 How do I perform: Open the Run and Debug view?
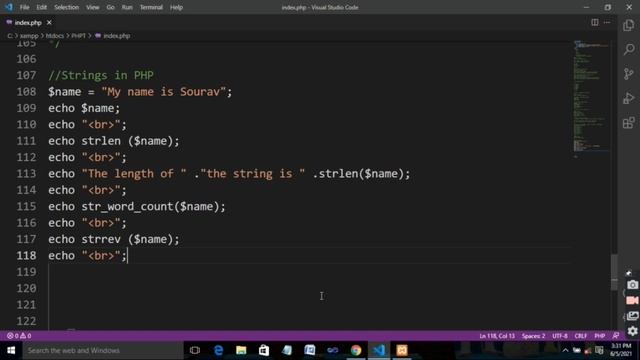click(629, 98)
